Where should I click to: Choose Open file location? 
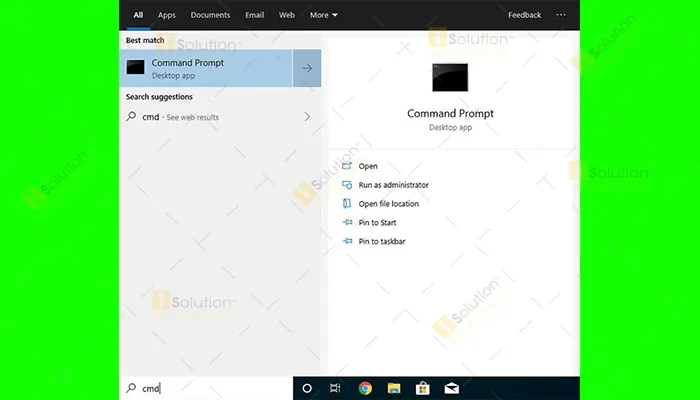pyautogui.click(x=388, y=204)
